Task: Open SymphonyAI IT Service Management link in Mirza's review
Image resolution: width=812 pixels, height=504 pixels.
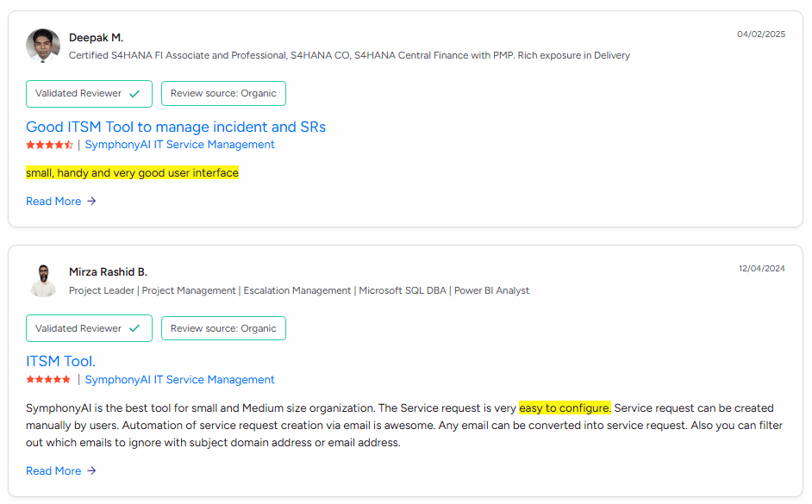Action: click(x=179, y=380)
